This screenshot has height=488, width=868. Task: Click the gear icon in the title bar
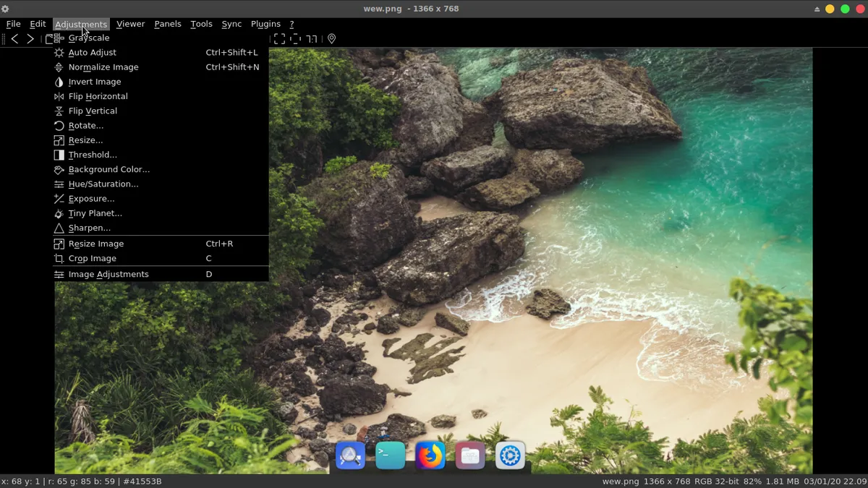(6, 9)
